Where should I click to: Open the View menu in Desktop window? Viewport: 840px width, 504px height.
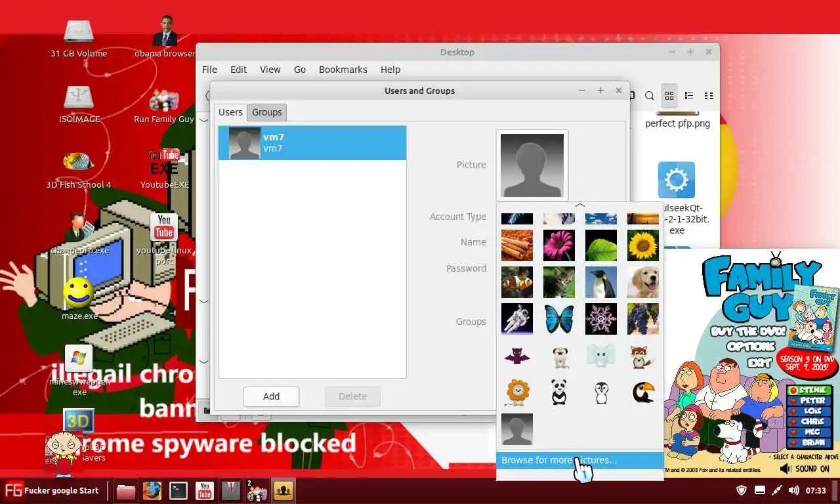coord(270,70)
